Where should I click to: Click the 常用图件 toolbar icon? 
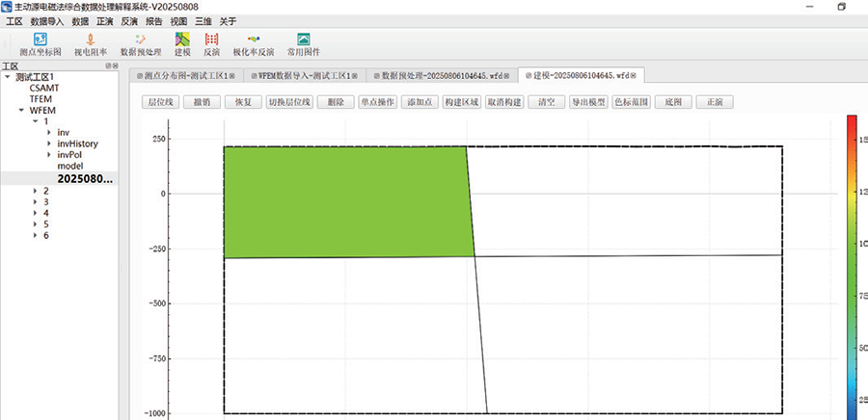(x=303, y=43)
